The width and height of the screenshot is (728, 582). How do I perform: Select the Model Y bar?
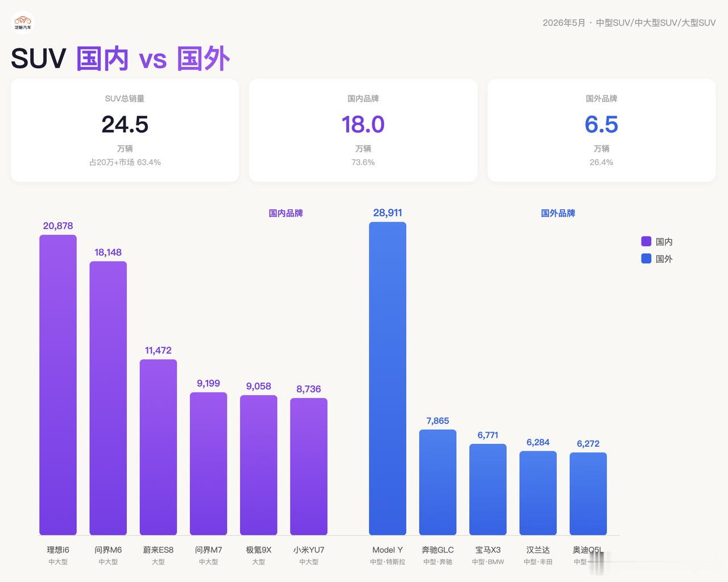pyautogui.click(x=388, y=379)
